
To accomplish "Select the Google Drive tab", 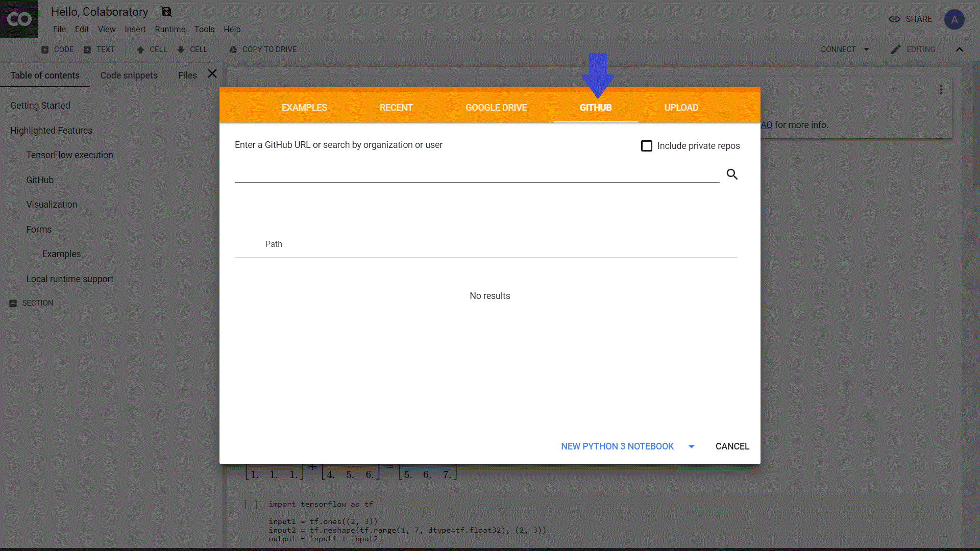I will [496, 108].
